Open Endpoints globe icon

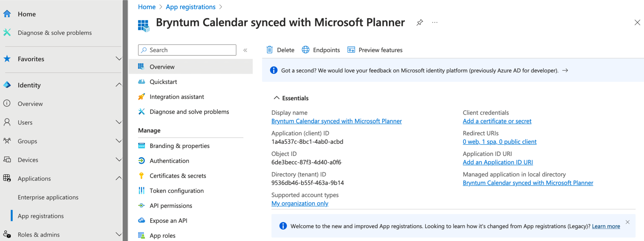[305, 50]
